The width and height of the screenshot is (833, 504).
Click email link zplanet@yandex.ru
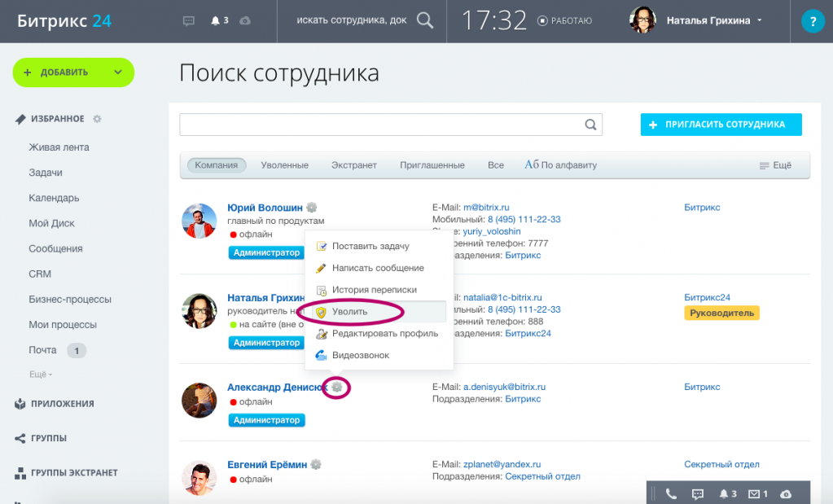(502, 464)
